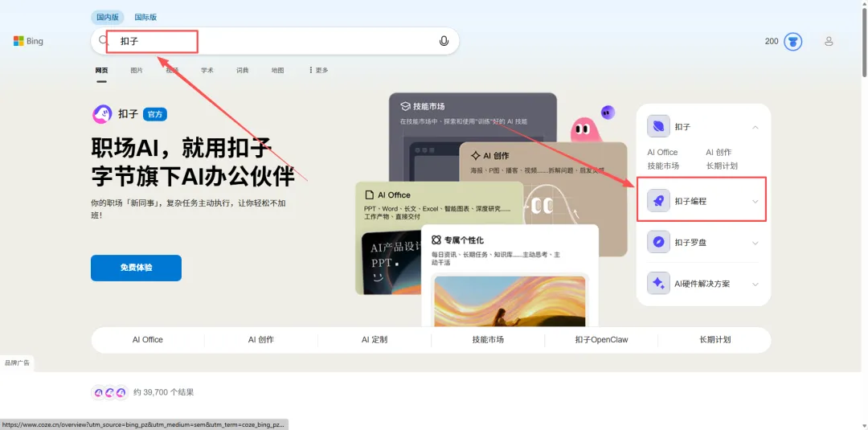The width and height of the screenshot is (868, 430).
Task: Click the 专属个性化 atom icon on card
Action: pyautogui.click(x=436, y=240)
